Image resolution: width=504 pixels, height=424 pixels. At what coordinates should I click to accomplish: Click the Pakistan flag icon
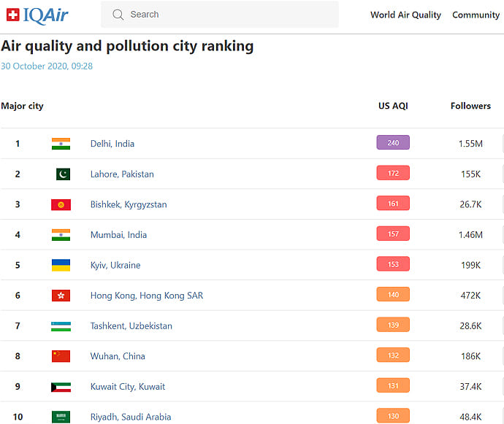coord(63,174)
